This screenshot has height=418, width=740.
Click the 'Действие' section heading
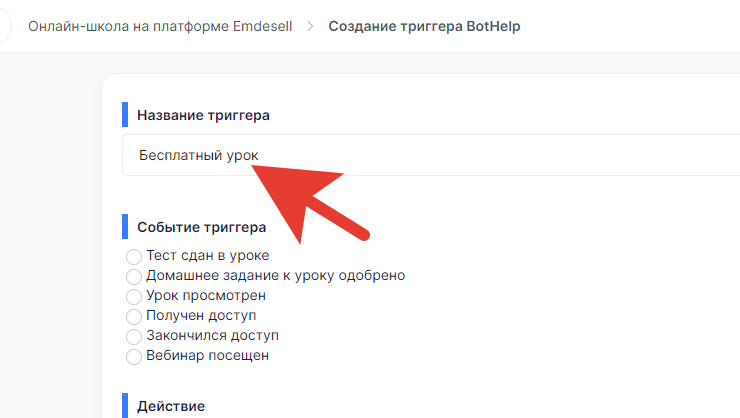pyautogui.click(x=171, y=406)
